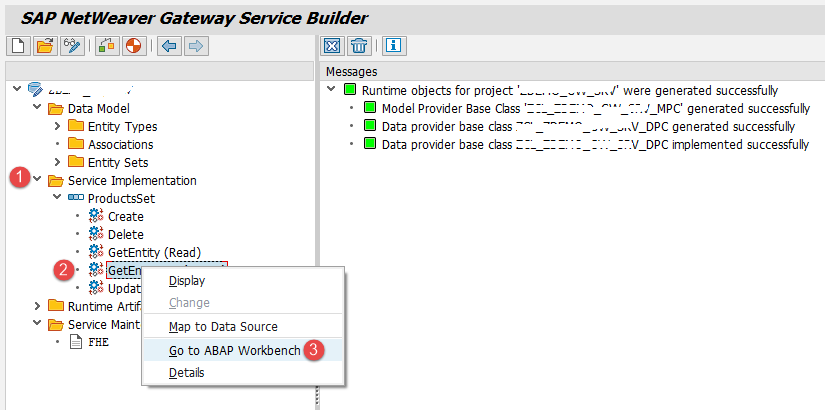825x410 pixels.
Task: Collapse the Service Implementation node
Action: point(37,179)
